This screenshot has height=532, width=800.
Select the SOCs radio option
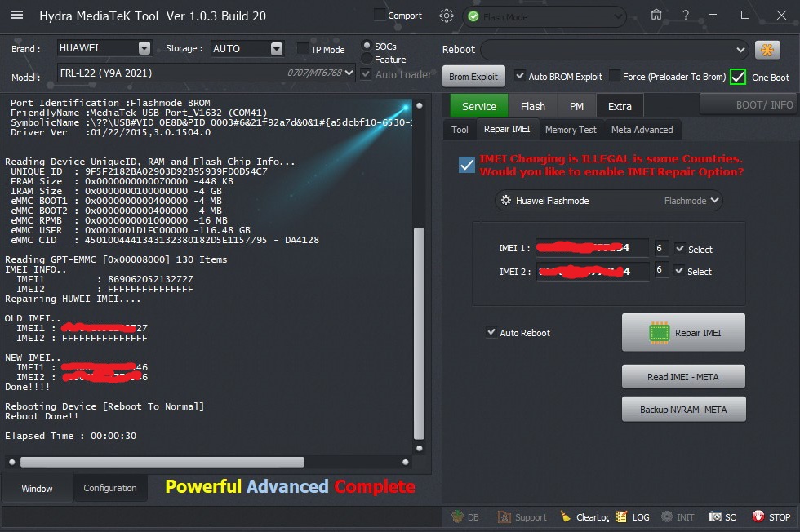[367, 46]
